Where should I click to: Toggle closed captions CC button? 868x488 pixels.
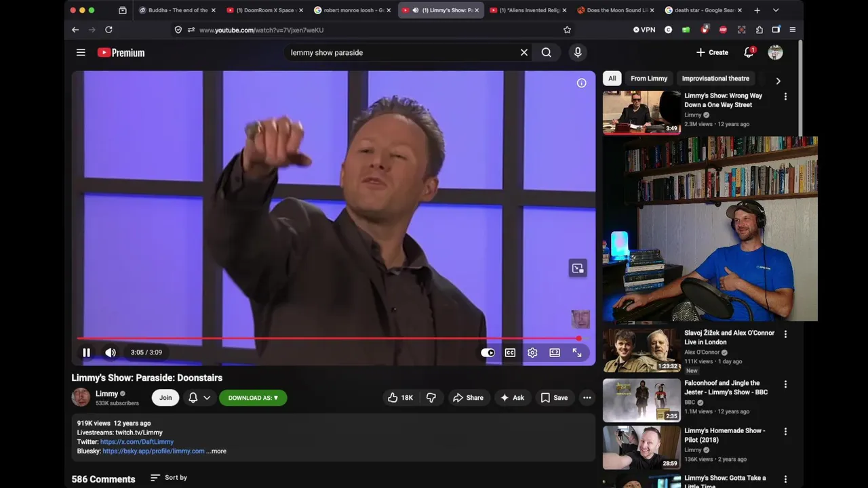point(510,352)
